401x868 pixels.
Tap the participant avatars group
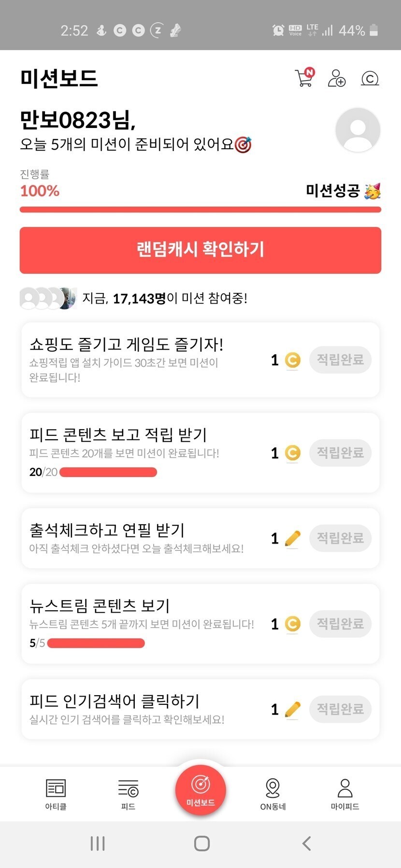48,298
